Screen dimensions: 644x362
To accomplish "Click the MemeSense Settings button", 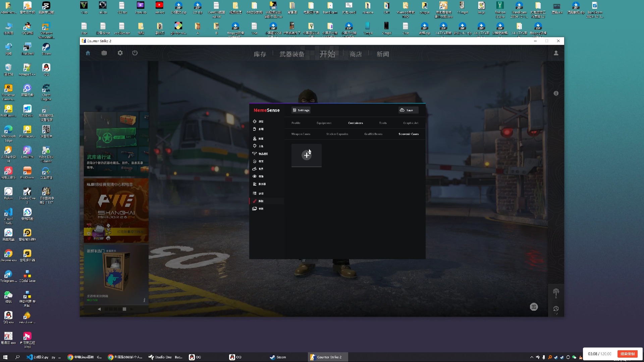I will point(301,110).
